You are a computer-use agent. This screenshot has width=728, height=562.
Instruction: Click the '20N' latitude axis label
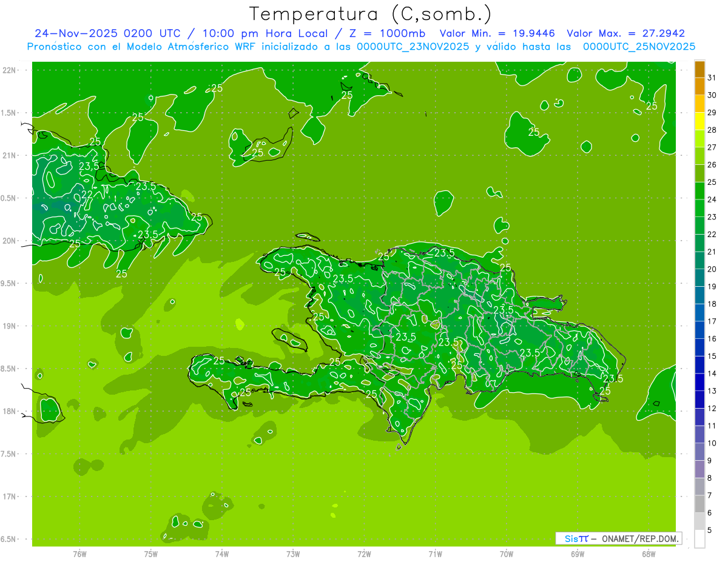8,241
